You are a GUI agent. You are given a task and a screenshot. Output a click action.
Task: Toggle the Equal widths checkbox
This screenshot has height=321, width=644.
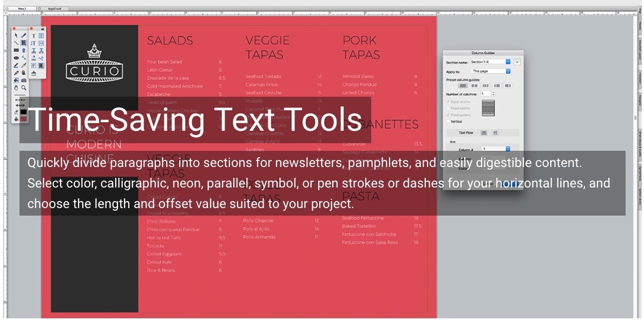tap(448, 102)
